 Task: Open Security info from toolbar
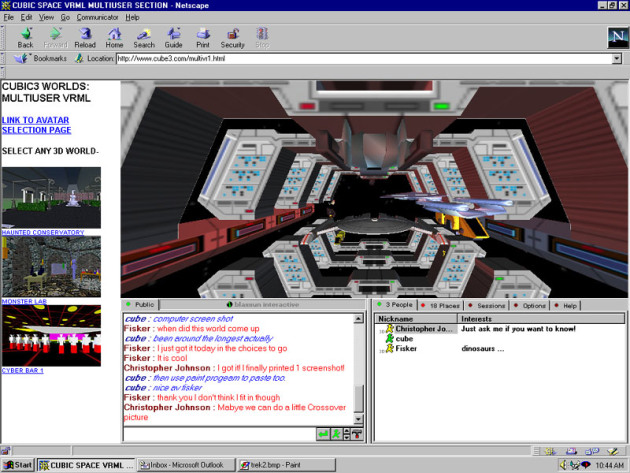[233, 38]
